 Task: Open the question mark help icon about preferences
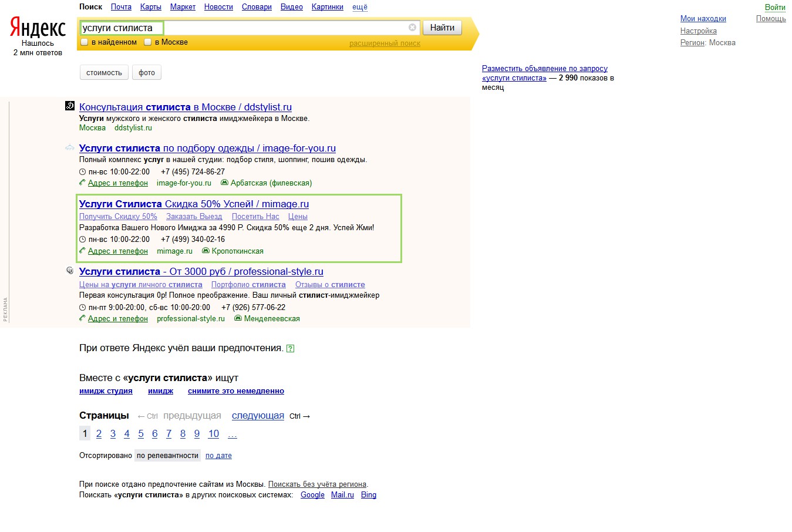[290, 348]
